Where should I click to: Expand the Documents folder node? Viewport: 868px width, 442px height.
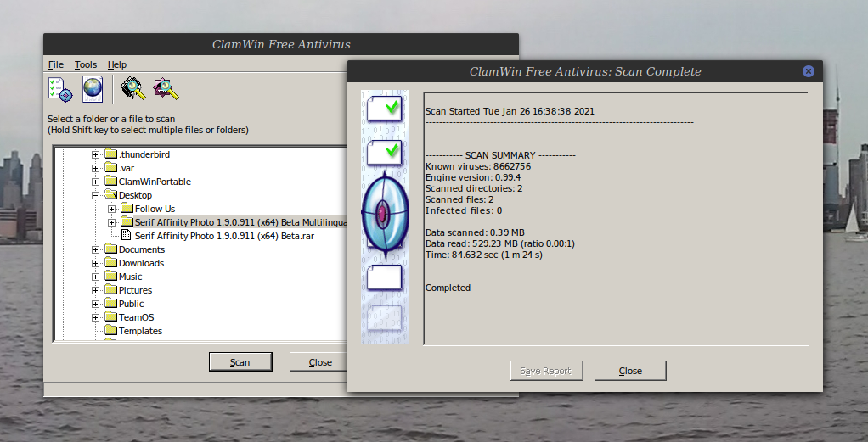point(95,249)
